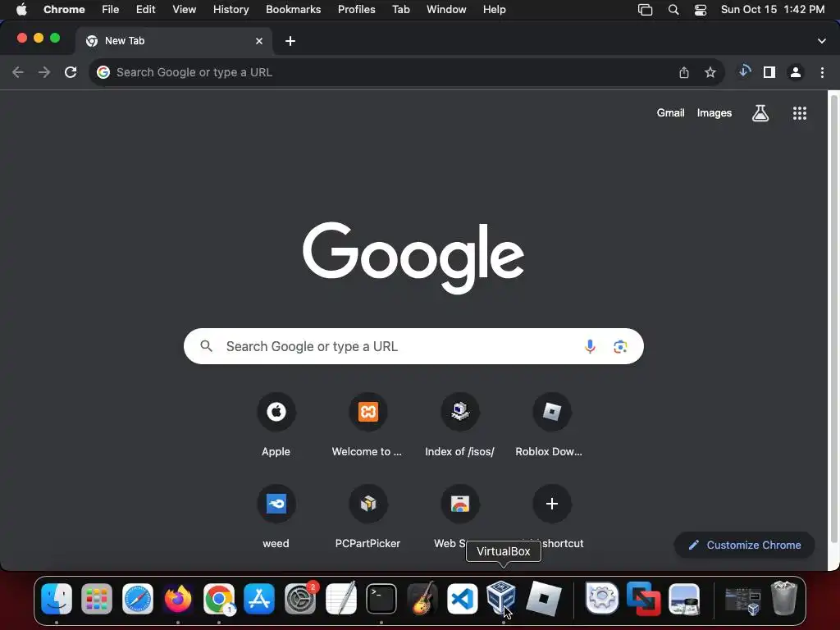Open the Tab menu
Viewport: 840px width, 630px height.
click(x=400, y=10)
